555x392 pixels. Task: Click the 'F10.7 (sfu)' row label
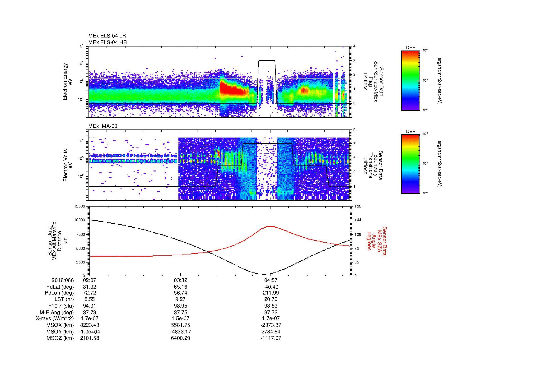(x=61, y=306)
